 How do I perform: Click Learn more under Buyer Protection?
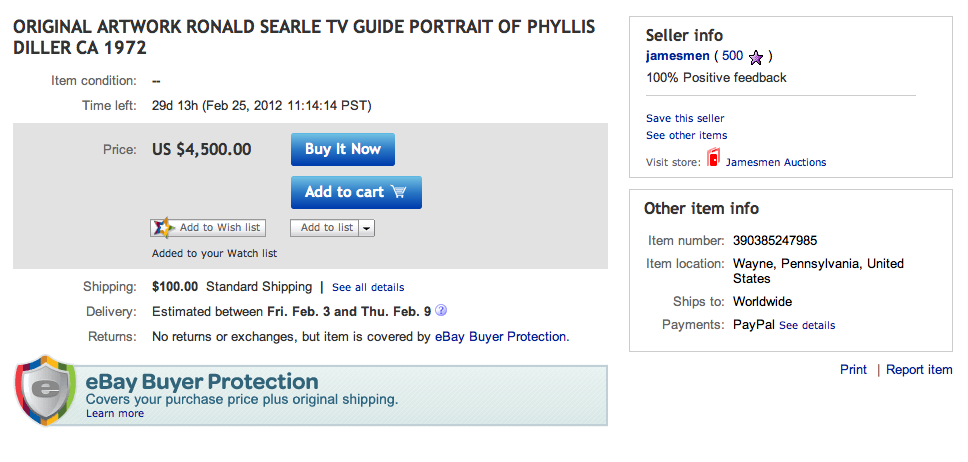coord(114,413)
